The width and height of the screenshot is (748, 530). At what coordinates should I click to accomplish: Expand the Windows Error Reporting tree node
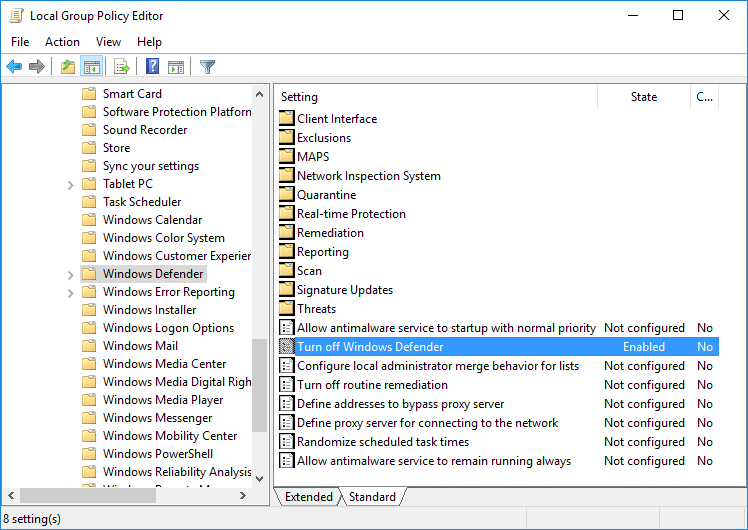point(71,293)
